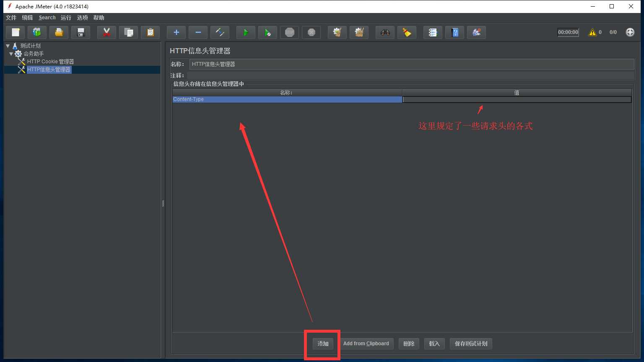Click the New test plan icon
Viewport: 644px width, 362px height.
16,32
